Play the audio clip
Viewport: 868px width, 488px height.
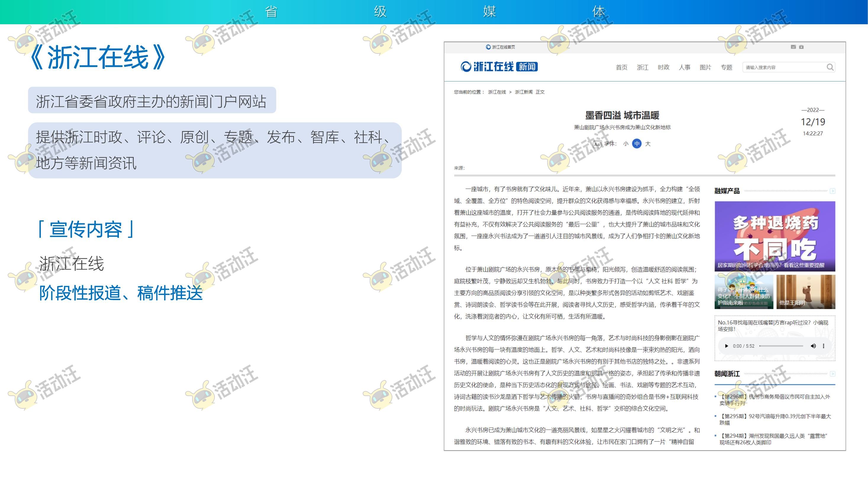[x=727, y=346]
